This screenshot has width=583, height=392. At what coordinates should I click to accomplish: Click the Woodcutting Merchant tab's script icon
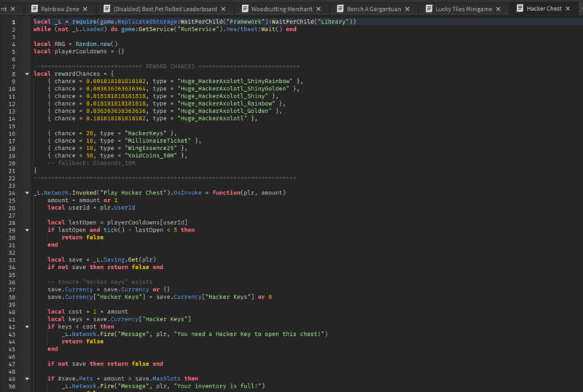[243, 9]
